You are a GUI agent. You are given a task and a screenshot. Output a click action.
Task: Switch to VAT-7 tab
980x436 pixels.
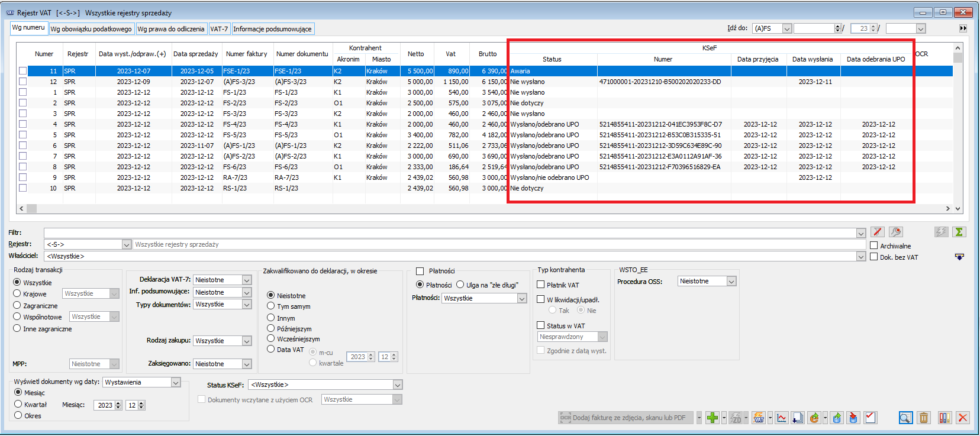click(x=219, y=29)
